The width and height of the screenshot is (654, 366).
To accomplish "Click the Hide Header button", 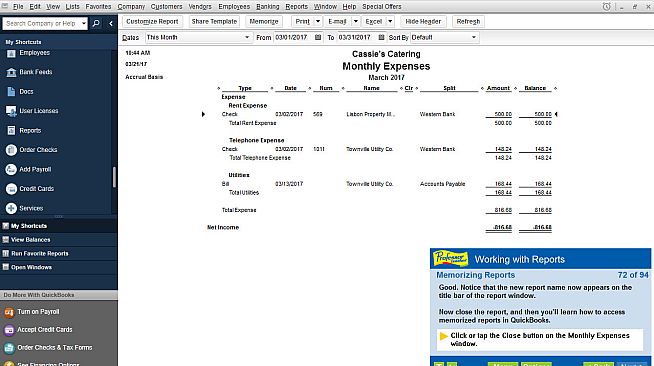I will 423,21.
